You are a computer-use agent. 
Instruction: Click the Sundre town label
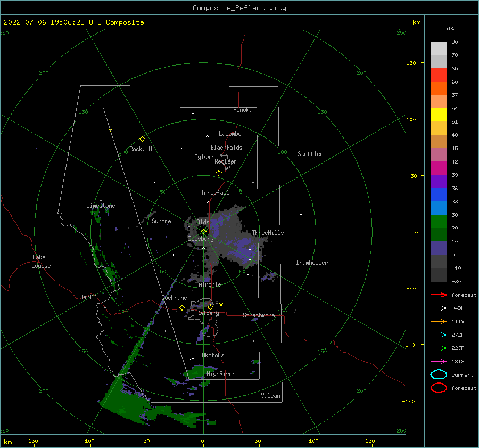161,221
